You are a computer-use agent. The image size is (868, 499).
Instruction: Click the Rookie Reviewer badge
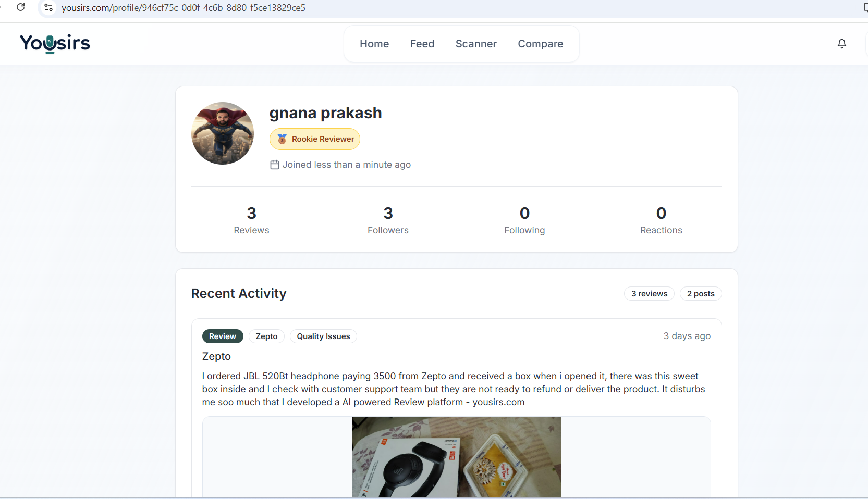[x=315, y=139]
